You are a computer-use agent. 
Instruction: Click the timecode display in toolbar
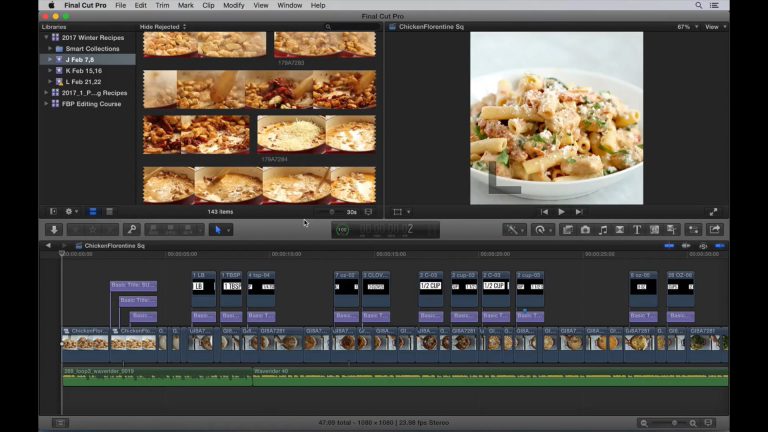pyautogui.click(x=385, y=230)
